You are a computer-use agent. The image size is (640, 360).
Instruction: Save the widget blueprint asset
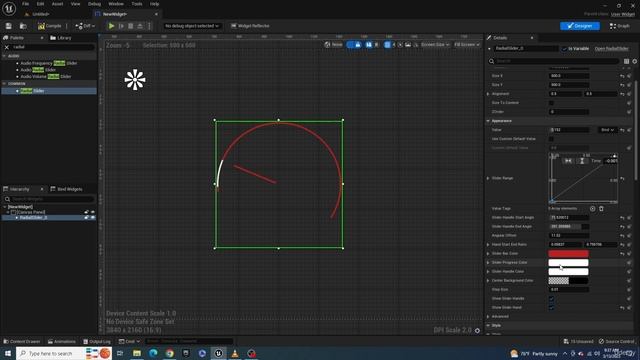click(9, 26)
